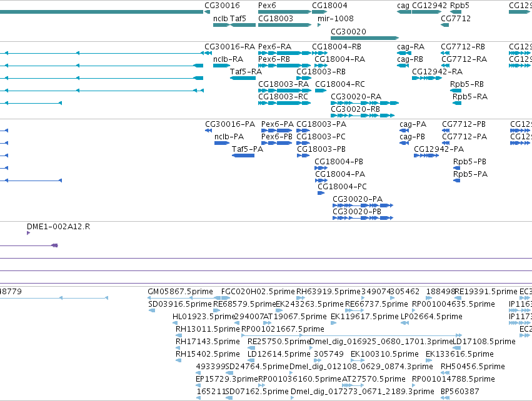
Task: Click the Rpb5 gene label
Action: click(459, 6)
